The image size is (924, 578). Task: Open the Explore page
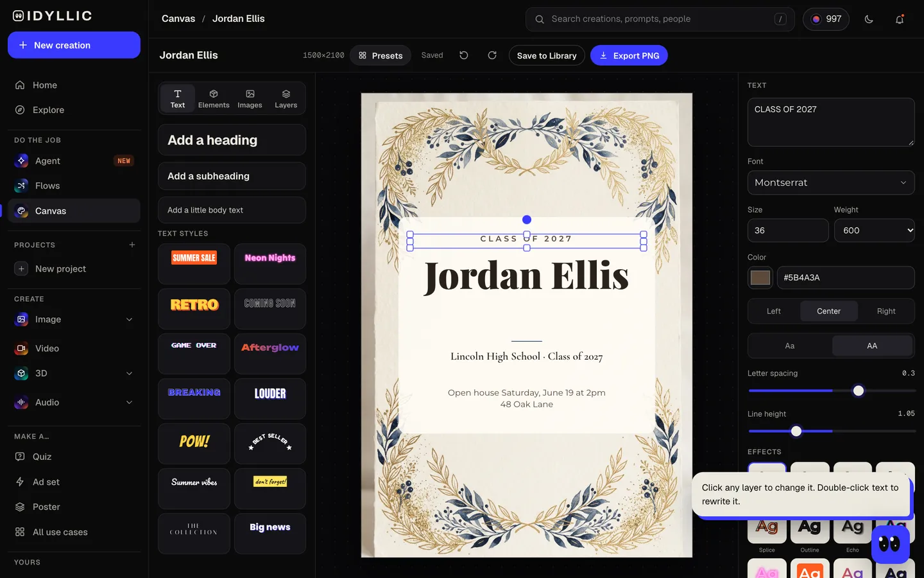tap(74, 110)
